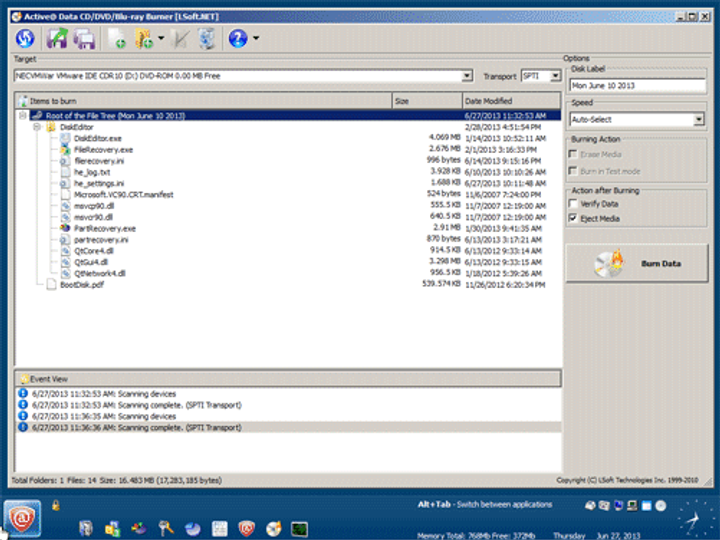Click the Event View panel header

pyautogui.click(x=288, y=379)
